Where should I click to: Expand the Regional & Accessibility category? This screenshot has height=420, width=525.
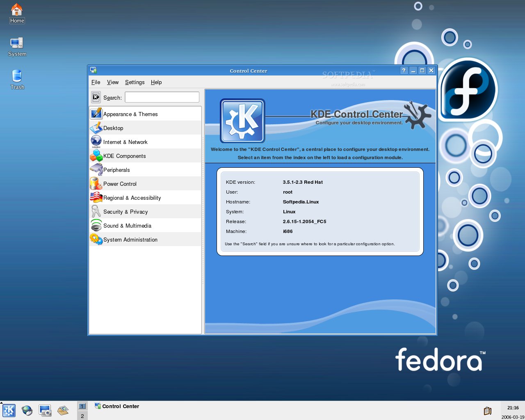[96, 198]
